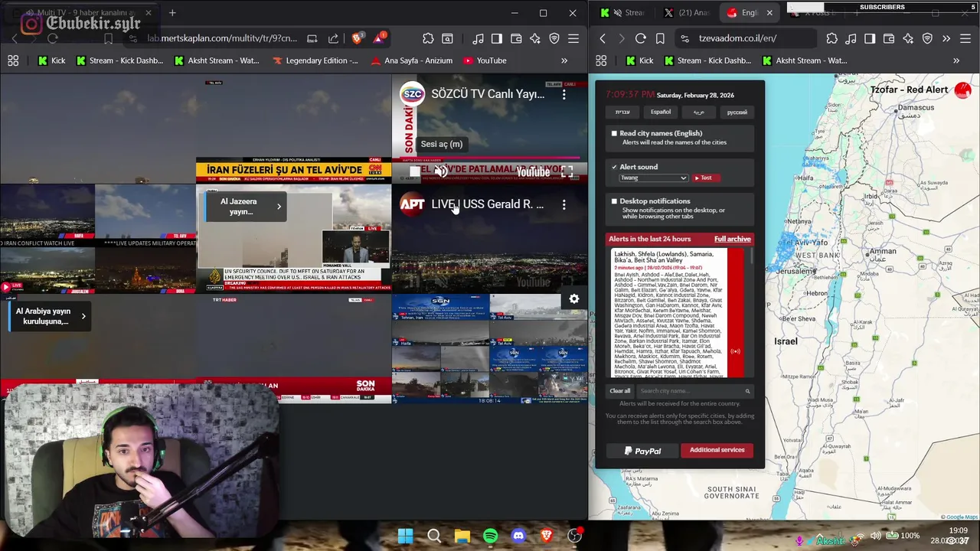
Task: Click settings gear on multi-cam stream tile
Action: point(574,299)
